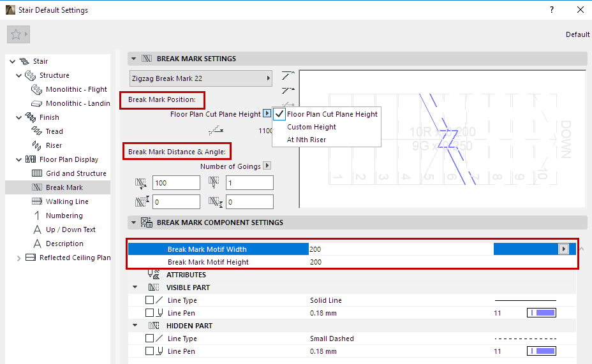Click the help question mark button
This screenshot has width=592, height=364.
552,10
